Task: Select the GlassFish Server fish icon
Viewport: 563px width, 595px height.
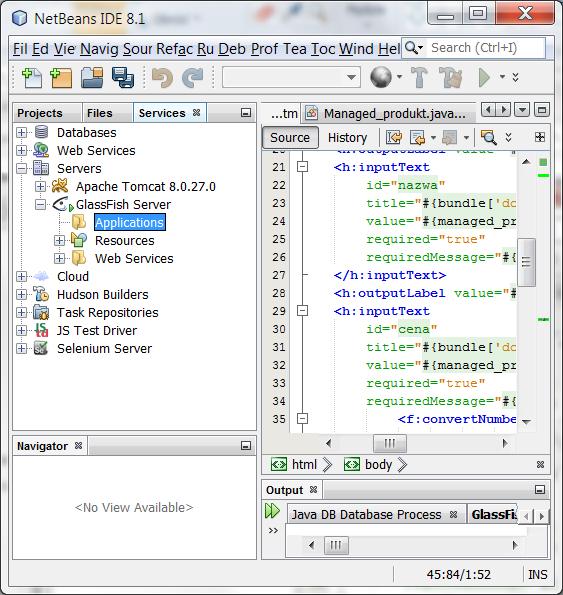Action: tap(63, 205)
